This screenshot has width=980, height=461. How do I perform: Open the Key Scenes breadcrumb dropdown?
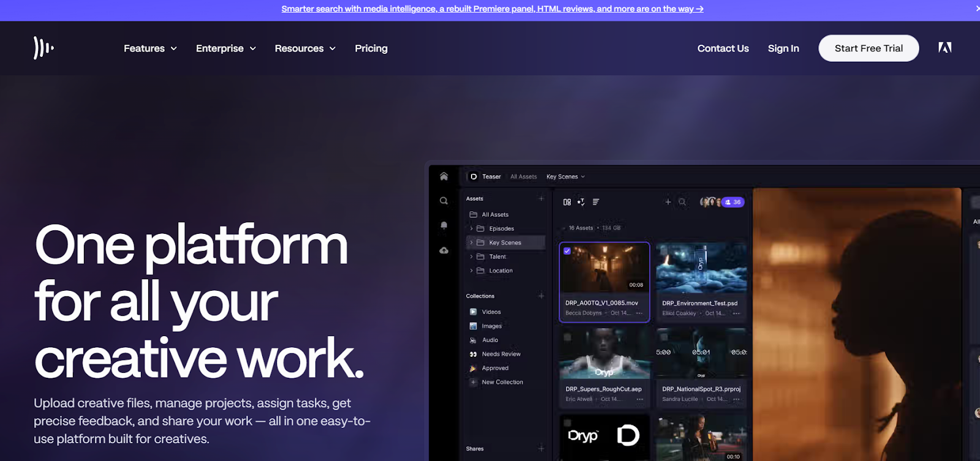point(565,176)
